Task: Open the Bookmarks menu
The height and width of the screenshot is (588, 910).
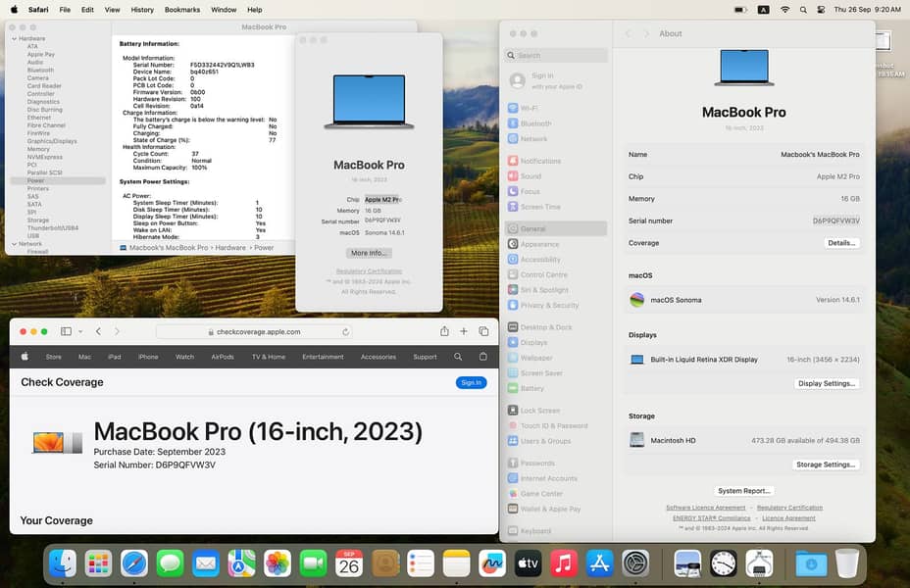Action: [x=182, y=9]
